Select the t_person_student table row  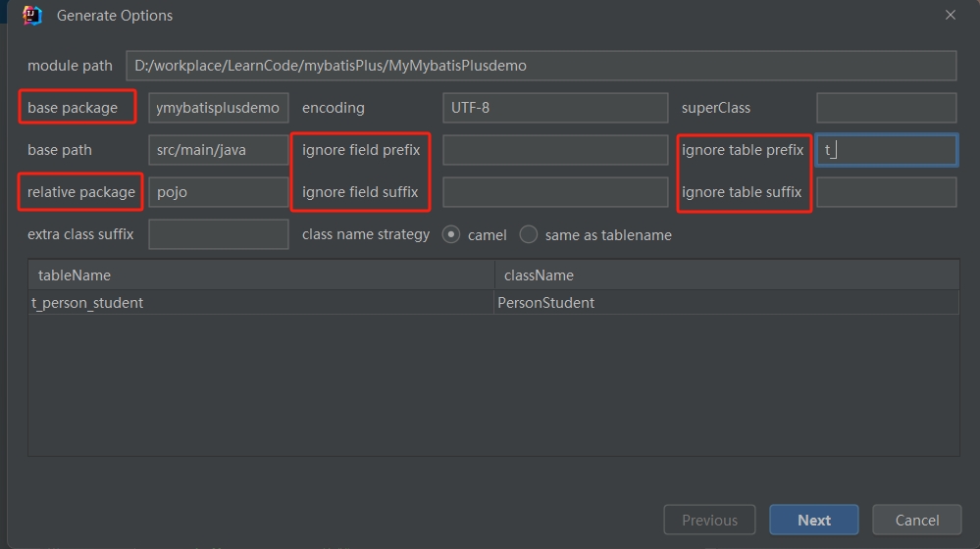[x=493, y=302]
